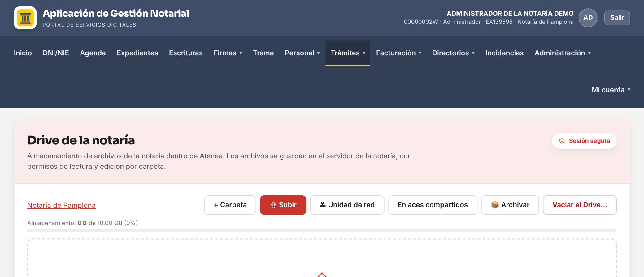Click the Sesión segura shield icon
The image size is (644, 277).
coord(562,141)
